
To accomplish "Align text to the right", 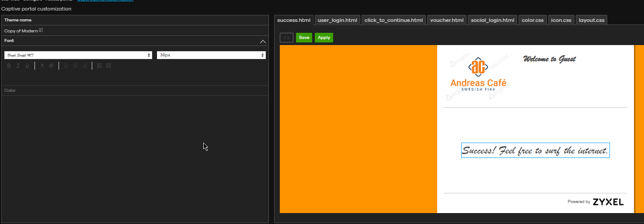I will pos(84,66).
